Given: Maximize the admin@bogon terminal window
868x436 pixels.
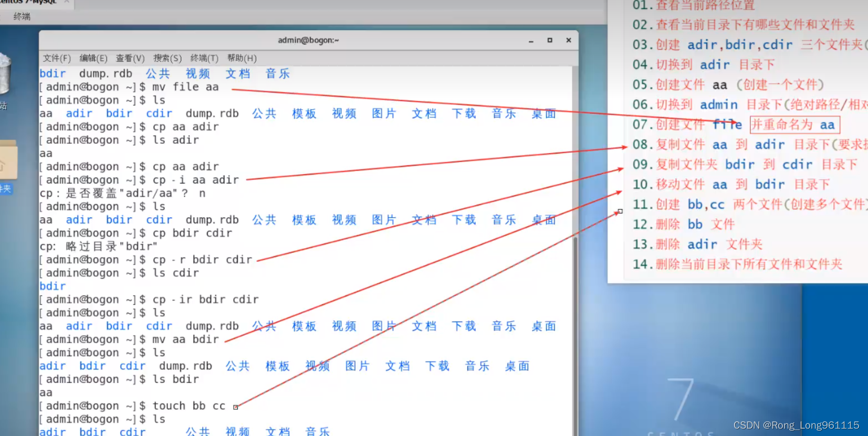Looking at the screenshot, I should pos(550,40).
